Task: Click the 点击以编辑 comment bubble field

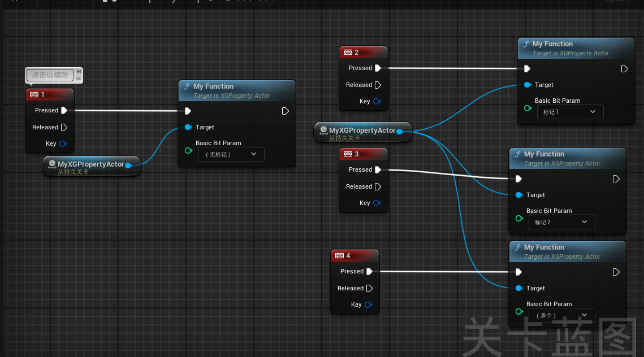Action: [50, 75]
